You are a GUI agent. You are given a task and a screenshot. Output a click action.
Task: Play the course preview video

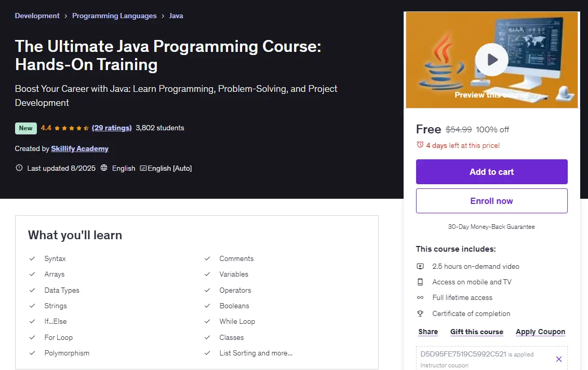pyautogui.click(x=491, y=60)
